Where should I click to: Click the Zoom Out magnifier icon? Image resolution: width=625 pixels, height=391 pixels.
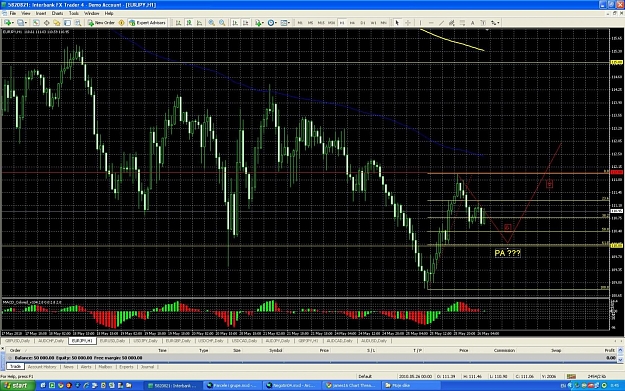(x=222, y=23)
